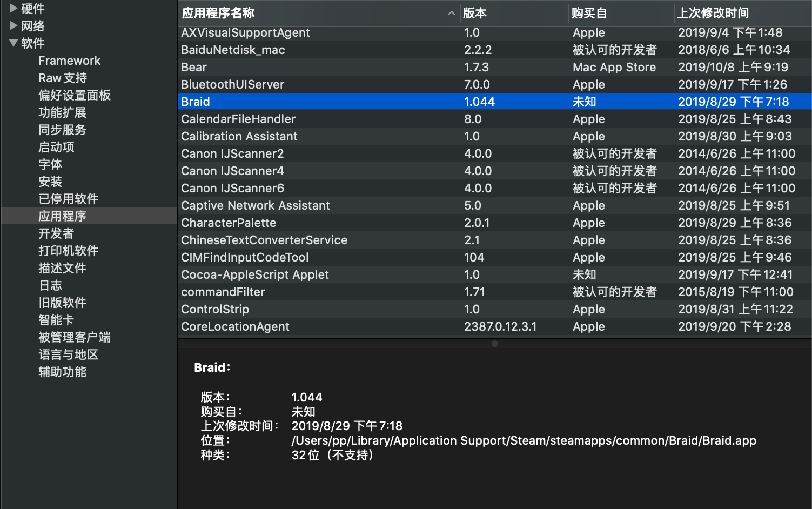Select the Canon IJScanner2 row
This screenshot has width=812, height=509.
pyautogui.click(x=494, y=153)
